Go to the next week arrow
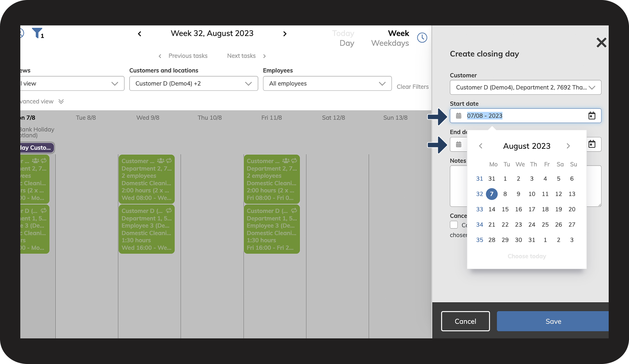This screenshot has height=364, width=629. tap(285, 34)
